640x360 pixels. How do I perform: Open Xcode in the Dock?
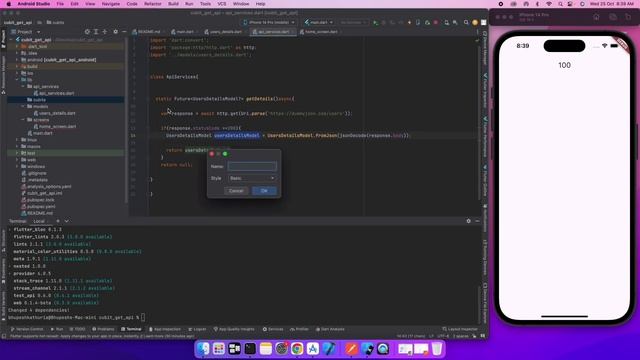pos(329,349)
